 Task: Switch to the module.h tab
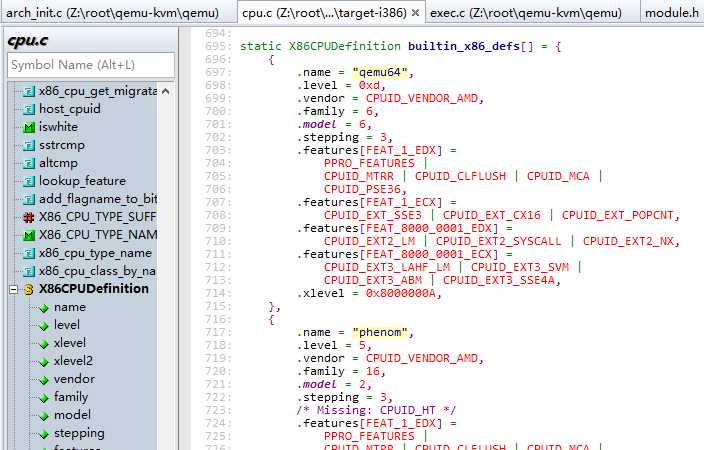coord(672,13)
